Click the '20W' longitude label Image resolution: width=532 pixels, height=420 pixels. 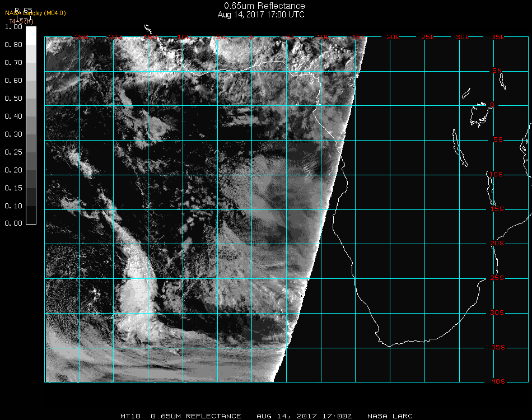click(116, 37)
